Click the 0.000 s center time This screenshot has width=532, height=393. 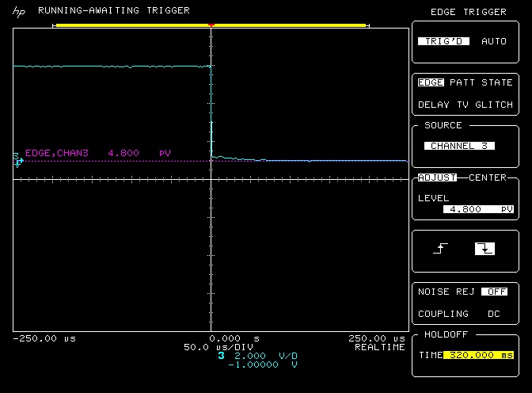tap(234, 338)
